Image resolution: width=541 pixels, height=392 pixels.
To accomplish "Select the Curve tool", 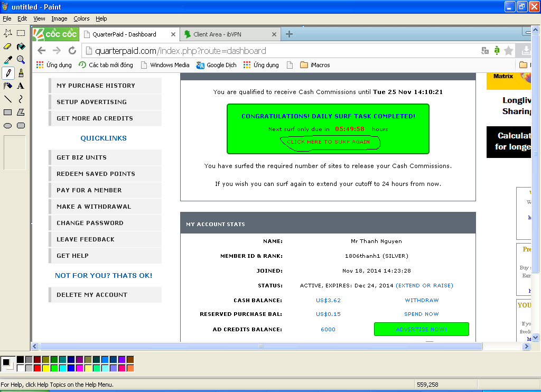I will click(x=21, y=99).
